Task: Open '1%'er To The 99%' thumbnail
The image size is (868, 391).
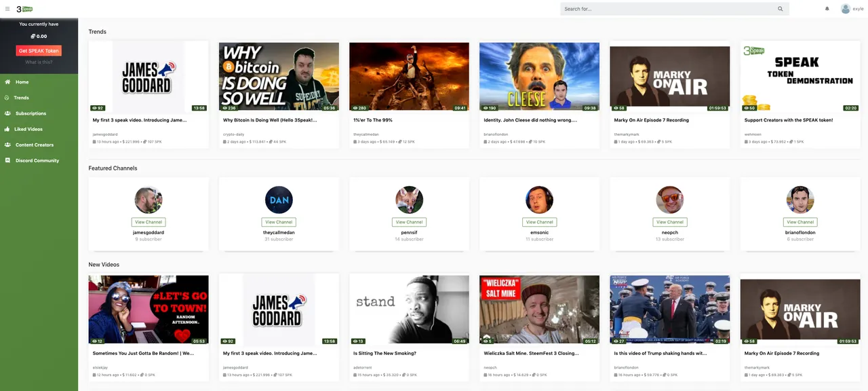Action: (409, 77)
